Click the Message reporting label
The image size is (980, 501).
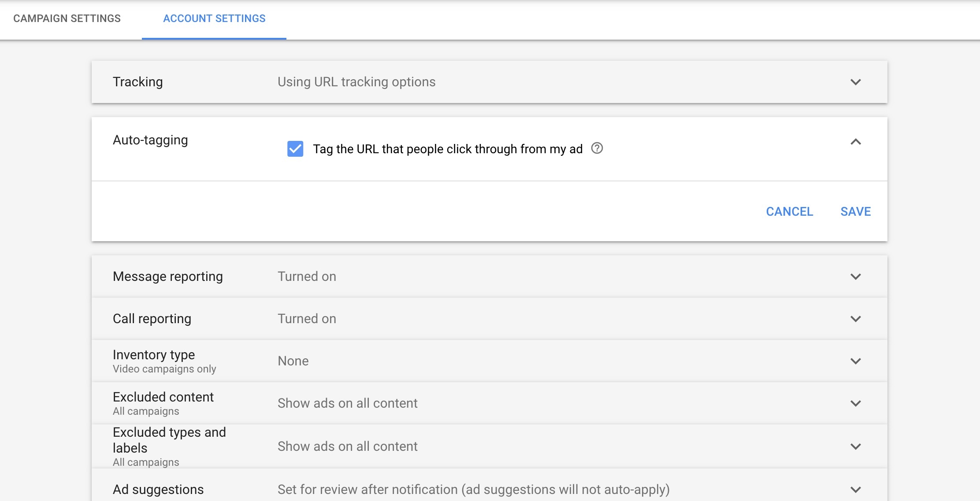tap(168, 276)
